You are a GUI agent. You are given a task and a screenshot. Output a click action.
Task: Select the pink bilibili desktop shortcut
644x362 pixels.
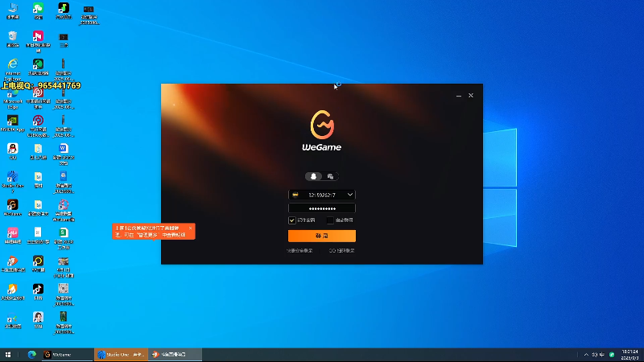tap(13, 235)
